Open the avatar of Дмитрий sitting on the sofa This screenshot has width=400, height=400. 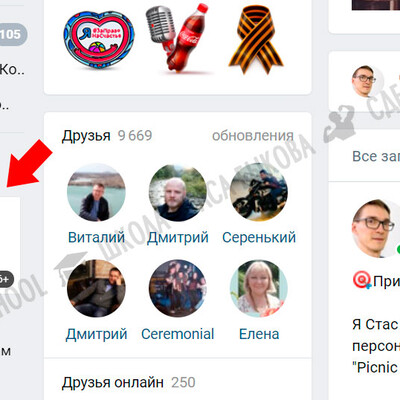click(96, 288)
